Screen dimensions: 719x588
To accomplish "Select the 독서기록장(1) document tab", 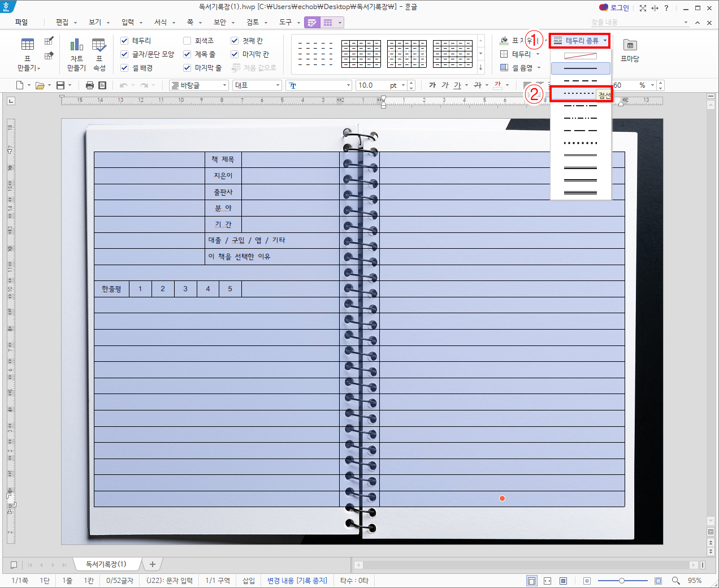I will (x=106, y=564).
